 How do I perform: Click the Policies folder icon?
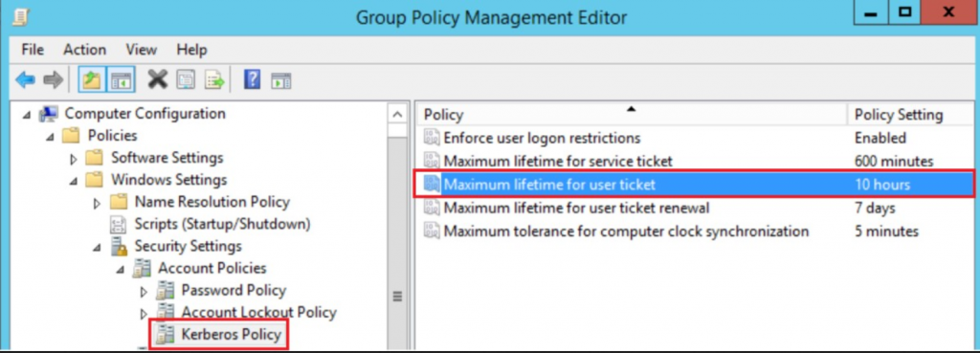pos(71,136)
